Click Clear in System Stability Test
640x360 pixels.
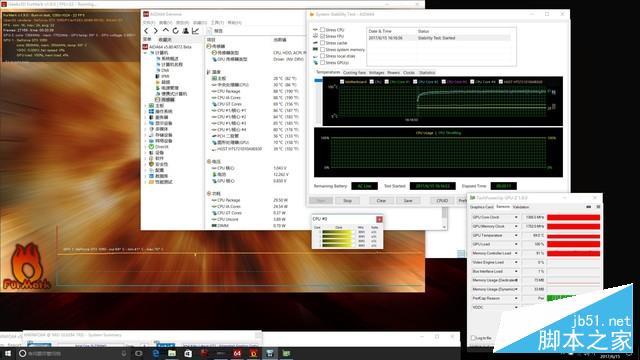381,200
